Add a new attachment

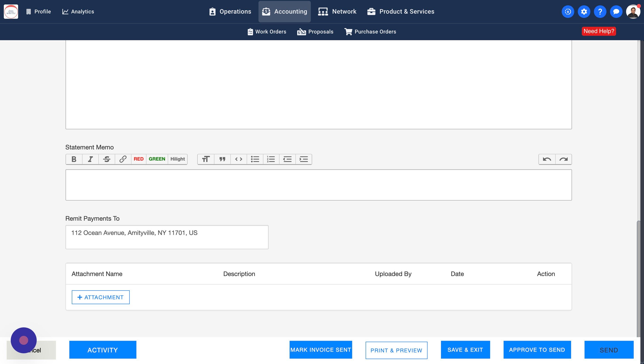coord(101,297)
